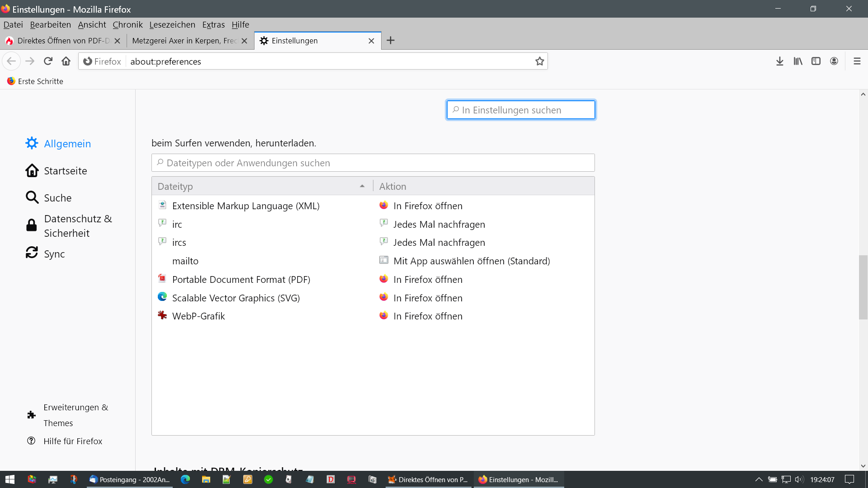868x488 pixels.
Task: Click the home button icon
Action: tap(66, 61)
